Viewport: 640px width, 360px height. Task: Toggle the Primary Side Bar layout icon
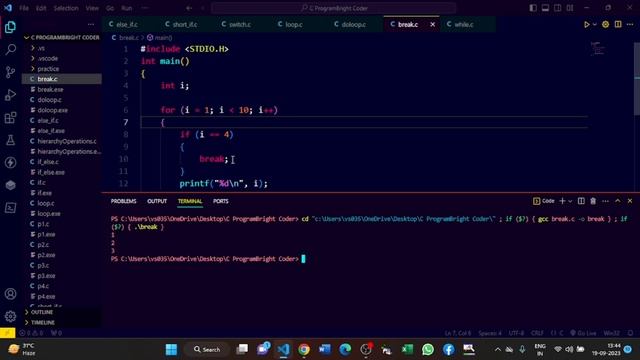tap(533, 8)
